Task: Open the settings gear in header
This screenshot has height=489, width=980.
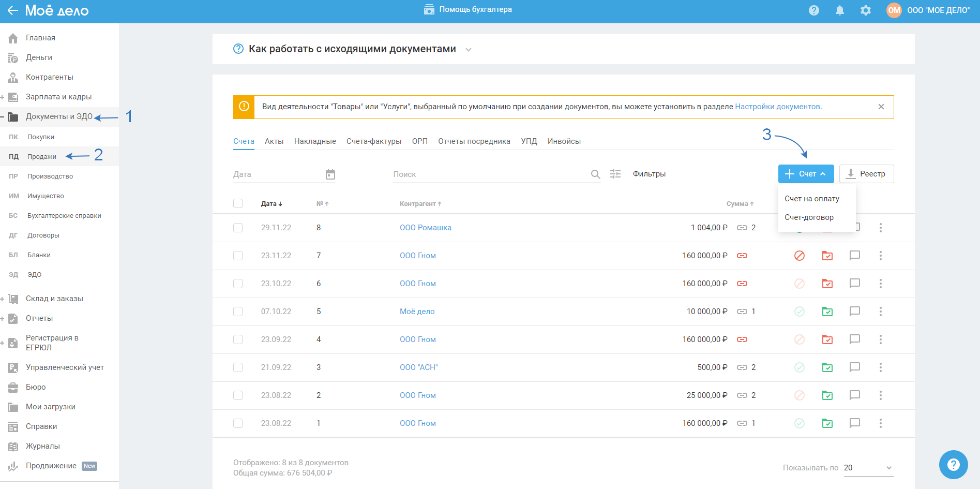Action: [866, 10]
